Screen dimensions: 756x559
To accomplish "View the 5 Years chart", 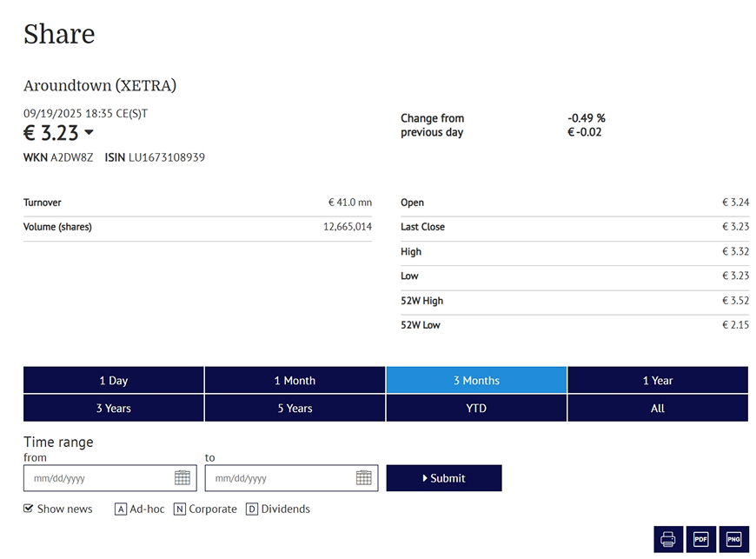I will click(x=295, y=407).
